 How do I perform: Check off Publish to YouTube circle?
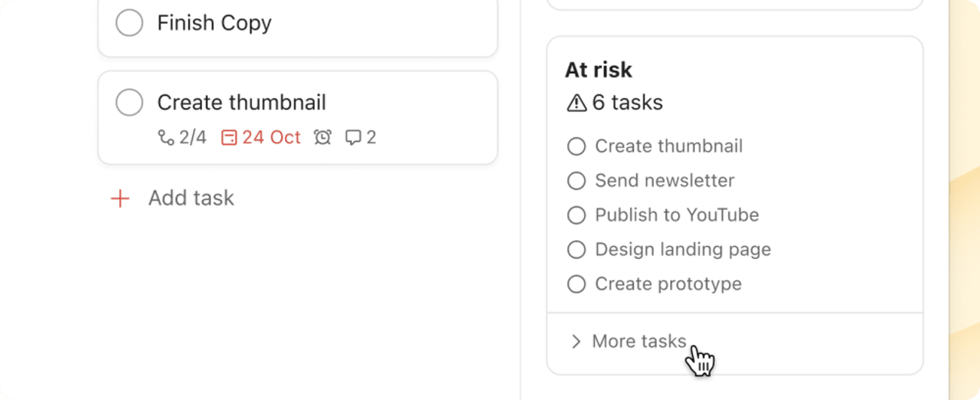coord(576,215)
